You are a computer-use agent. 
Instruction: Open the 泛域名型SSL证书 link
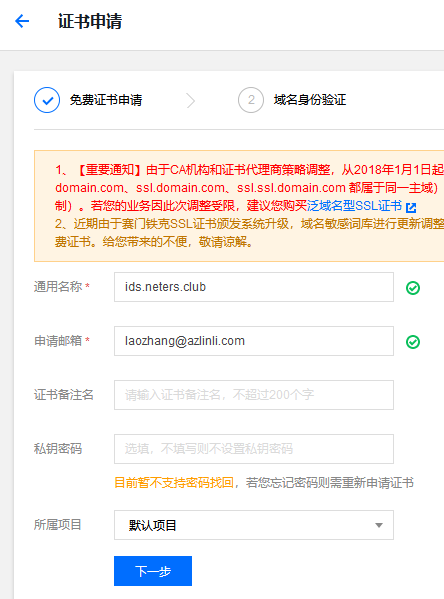pos(354,206)
